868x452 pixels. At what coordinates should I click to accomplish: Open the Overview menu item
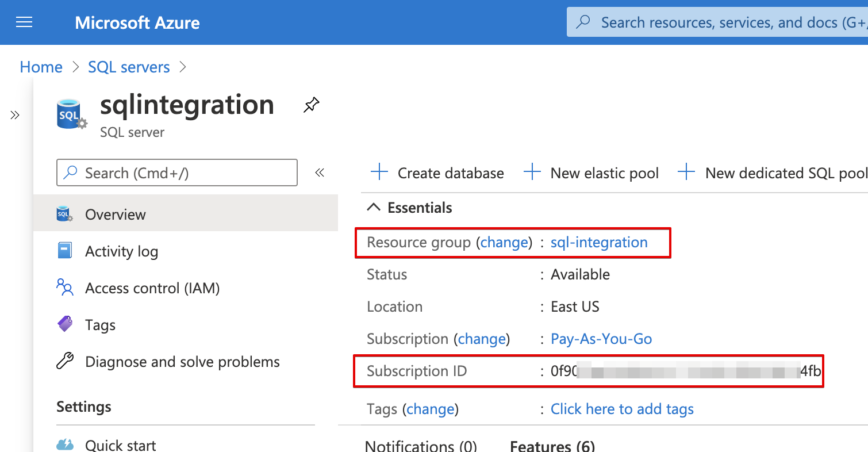coord(116,214)
